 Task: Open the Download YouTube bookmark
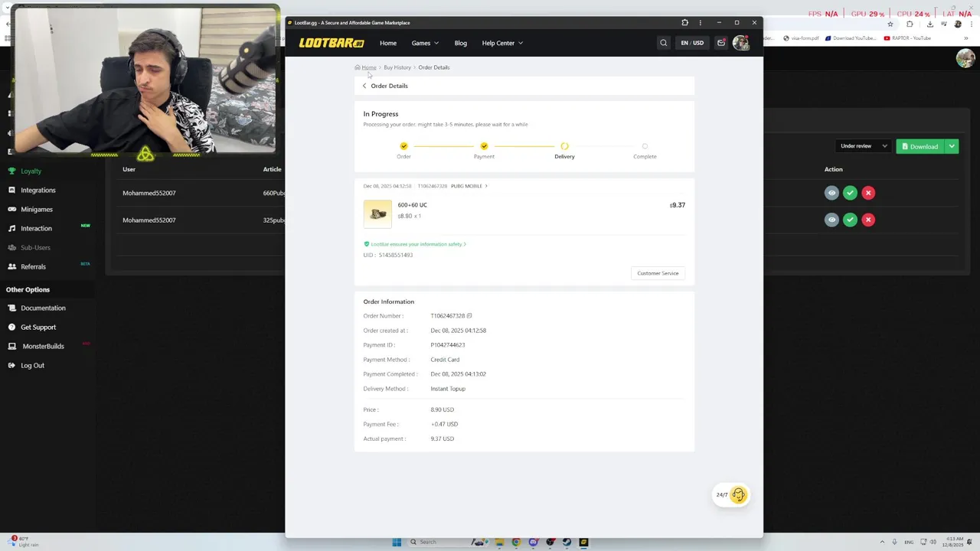tap(851, 38)
